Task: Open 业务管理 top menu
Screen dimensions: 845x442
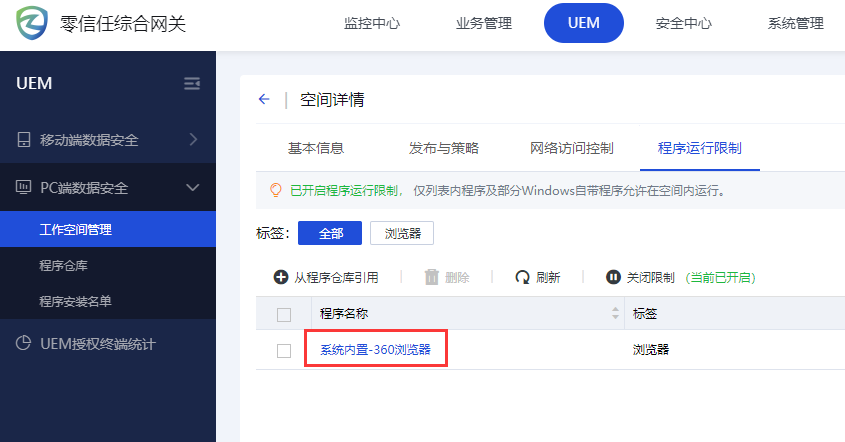Action: click(x=484, y=23)
